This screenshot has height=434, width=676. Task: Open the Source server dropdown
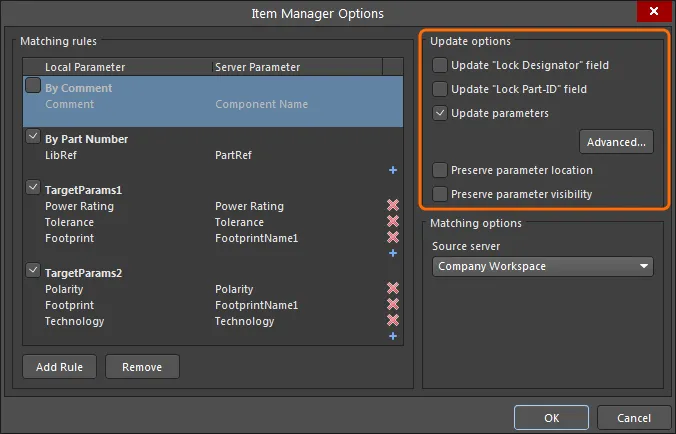coord(543,266)
